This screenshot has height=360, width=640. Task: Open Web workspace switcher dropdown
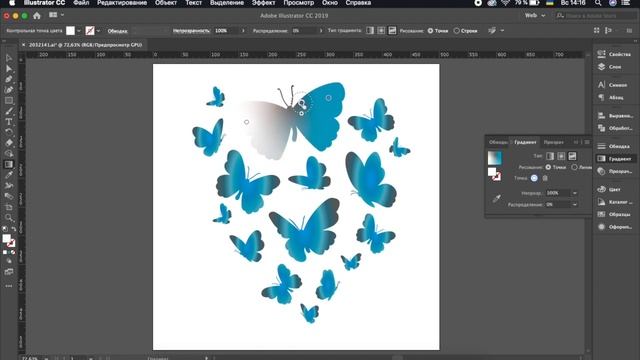pos(535,16)
